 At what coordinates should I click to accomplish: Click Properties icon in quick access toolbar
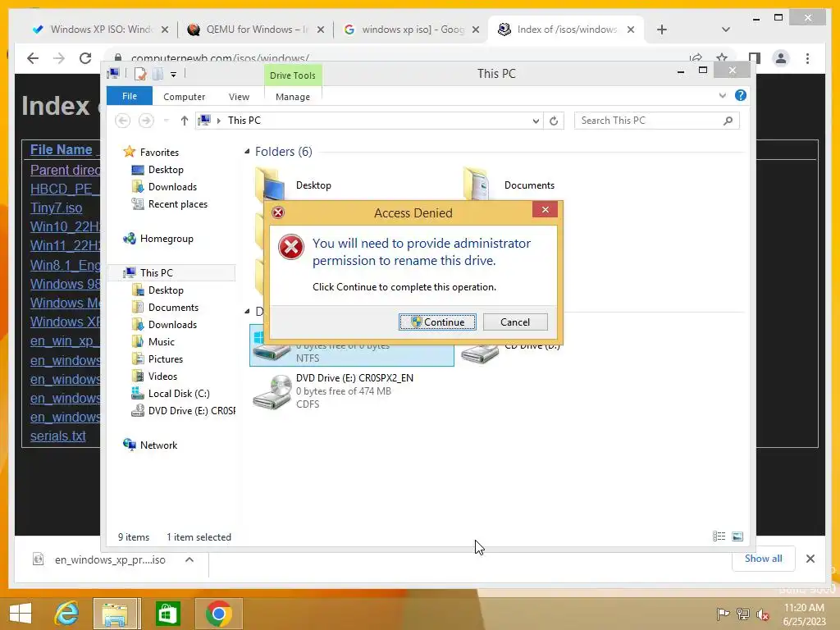coord(140,74)
